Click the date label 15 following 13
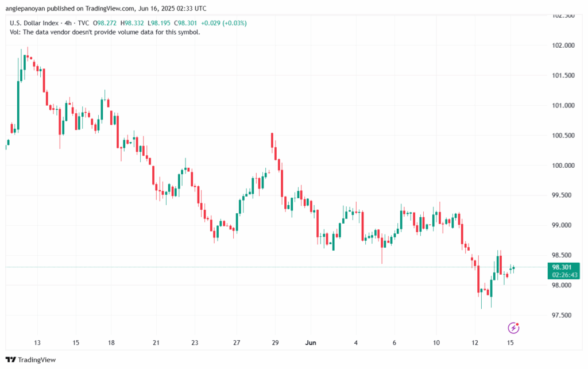588x369 pixels. tap(76, 343)
